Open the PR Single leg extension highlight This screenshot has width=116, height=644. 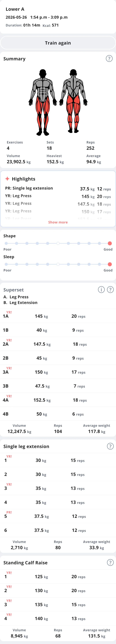point(58,189)
